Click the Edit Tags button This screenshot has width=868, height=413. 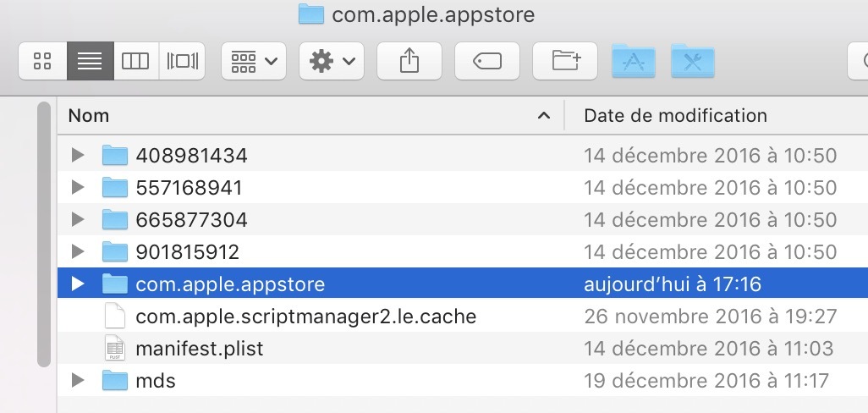pyautogui.click(x=487, y=61)
